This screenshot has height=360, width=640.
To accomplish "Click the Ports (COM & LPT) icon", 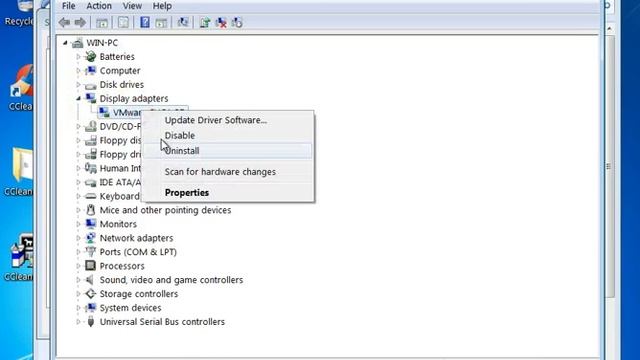I will click(91, 252).
